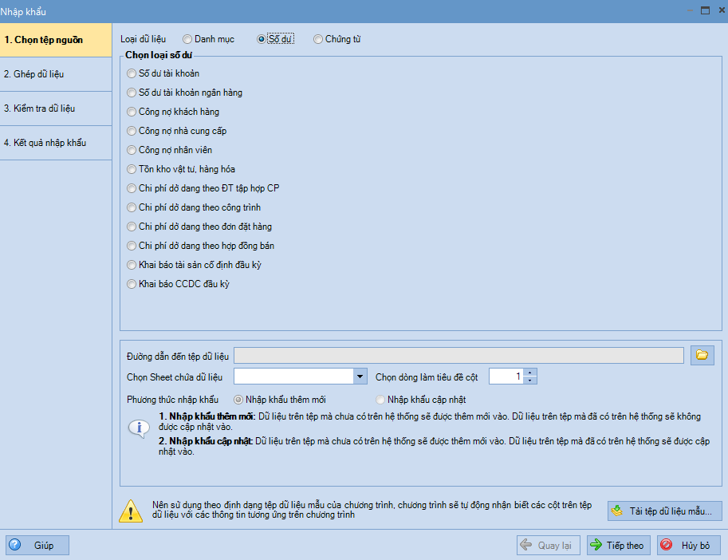Image resolution: width=728 pixels, height=560 pixels.
Task: Choose Số dư tài khoản option
Action: click(x=163, y=73)
